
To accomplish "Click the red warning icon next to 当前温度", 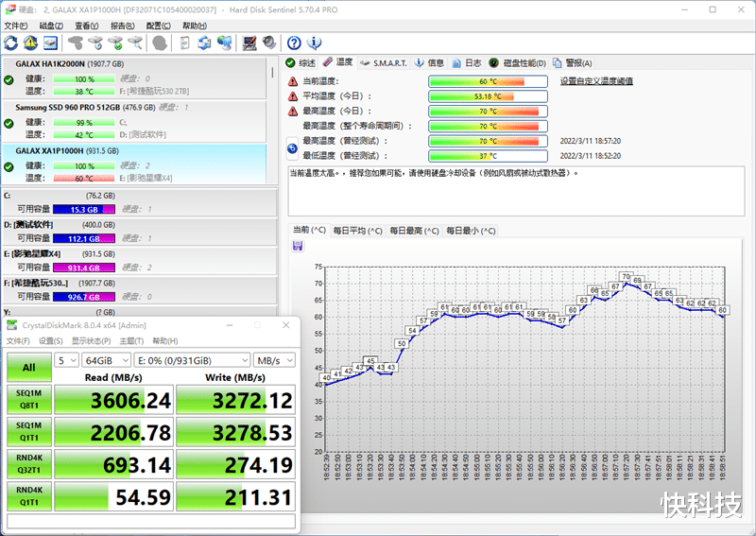I will click(293, 81).
